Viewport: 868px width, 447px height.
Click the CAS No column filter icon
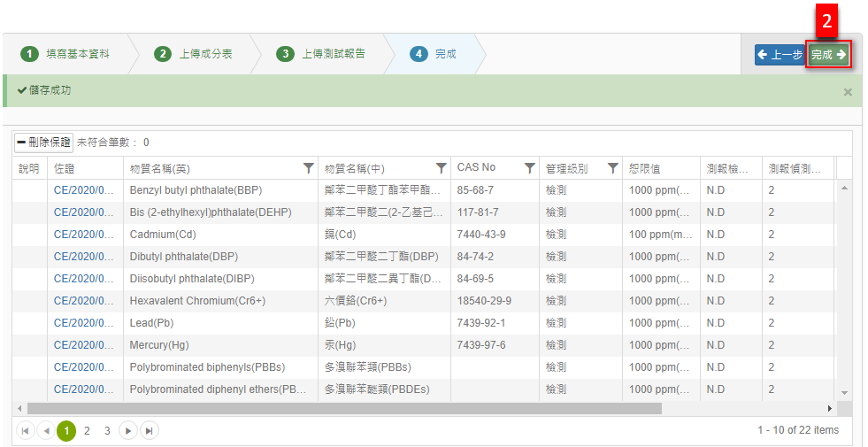click(529, 168)
